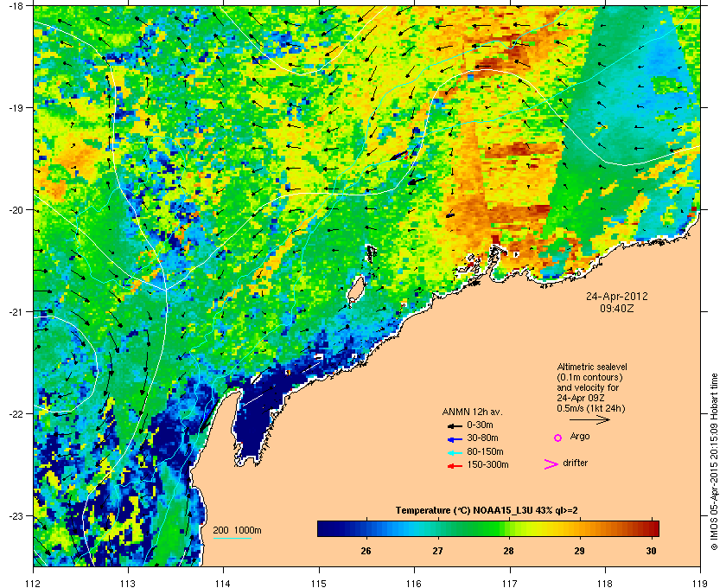This screenshot has height=588, width=726.
Task: Click the 150-300m depth label
Action: click(x=487, y=464)
